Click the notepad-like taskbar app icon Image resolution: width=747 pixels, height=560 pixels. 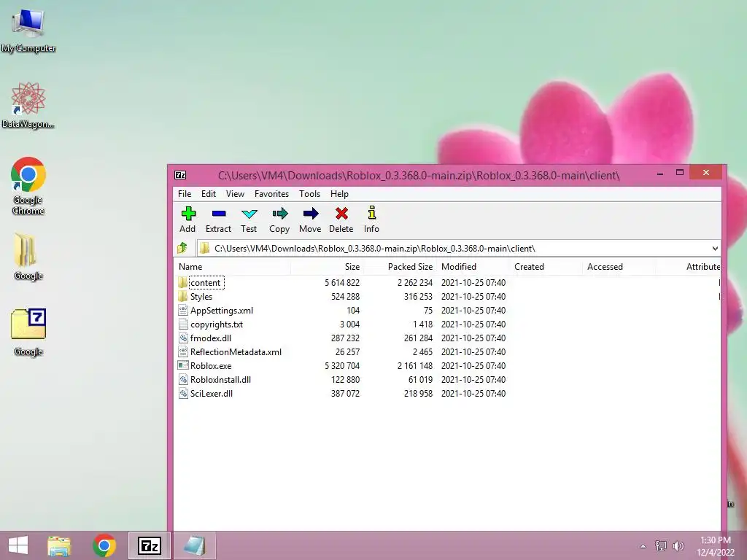(x=194, y=545)
